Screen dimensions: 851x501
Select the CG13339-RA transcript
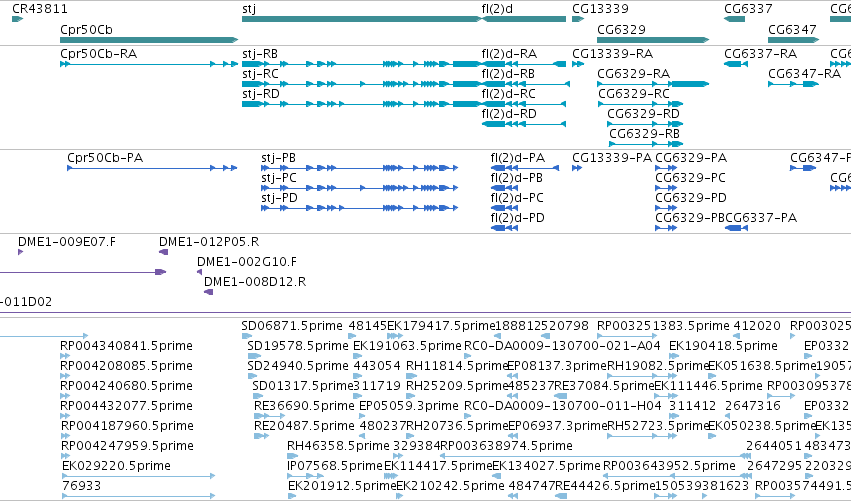pyautogui.click(x=578, y=64)
